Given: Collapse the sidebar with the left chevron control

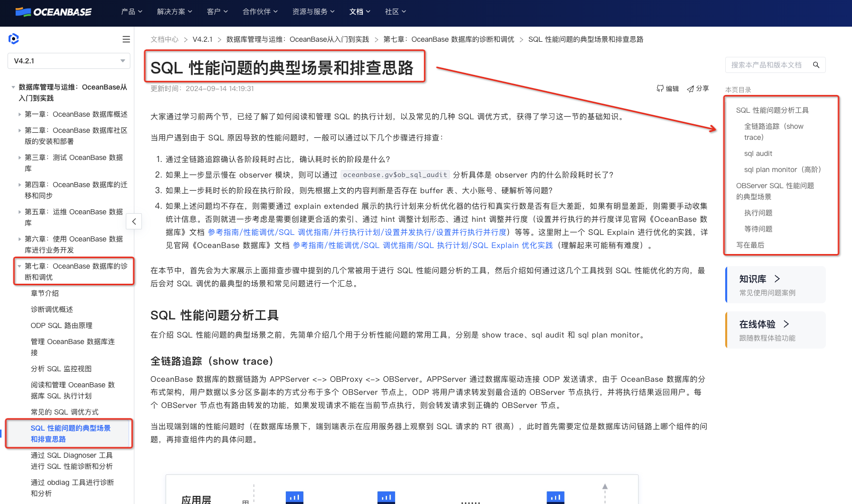Looking at the screenshot, I should pos(134,221).
